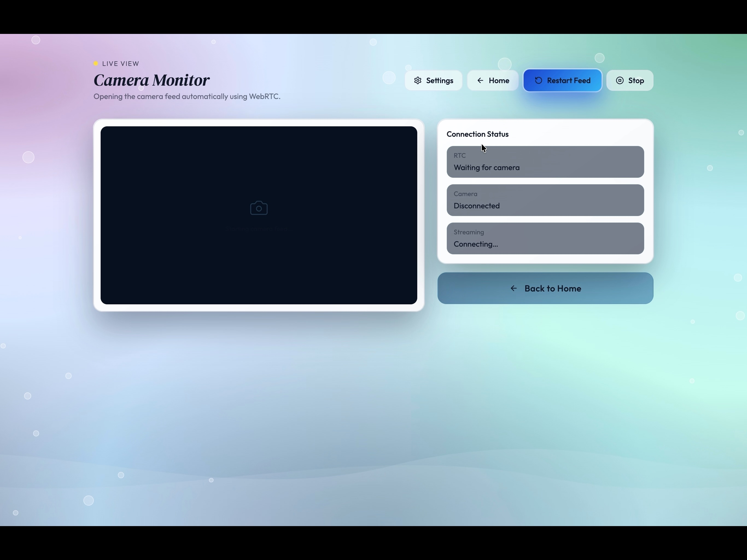The height and width of the screenshot is (560, 747).
Task: Click the Connection Status heading
Action: click(477, 134)
